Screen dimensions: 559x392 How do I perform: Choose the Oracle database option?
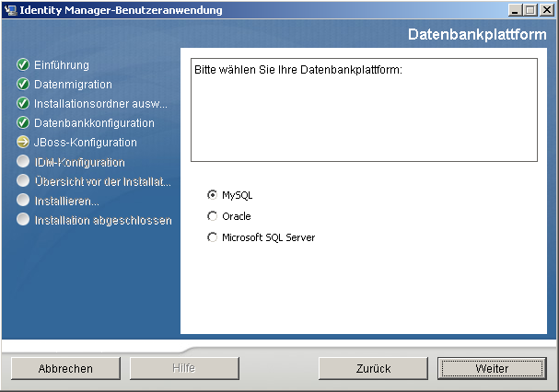click(x=212, y=216)
